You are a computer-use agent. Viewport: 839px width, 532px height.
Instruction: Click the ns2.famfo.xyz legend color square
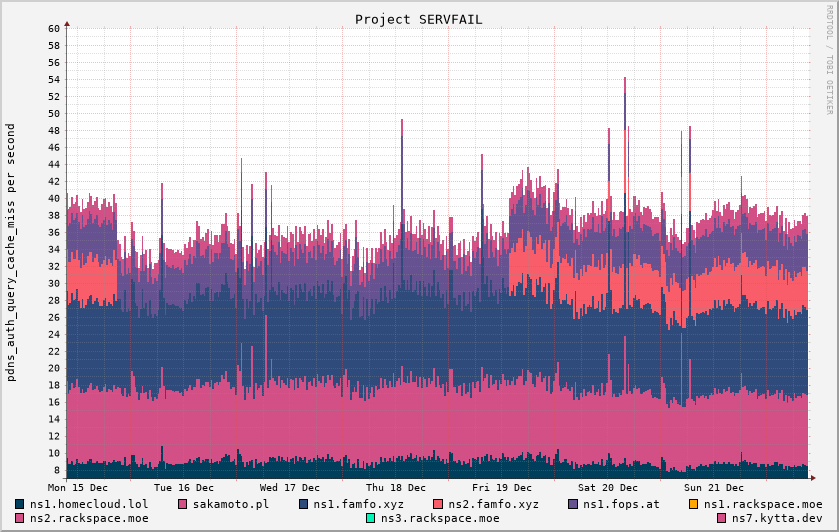pyautogui.click(x=438, y=504)
